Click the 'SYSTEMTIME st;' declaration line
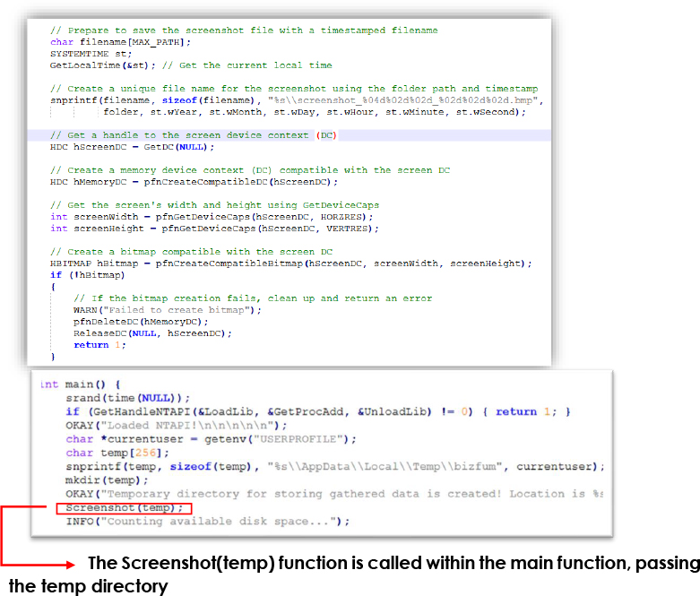This screenshot has height=596, width=700. click(x=91, y=54)
